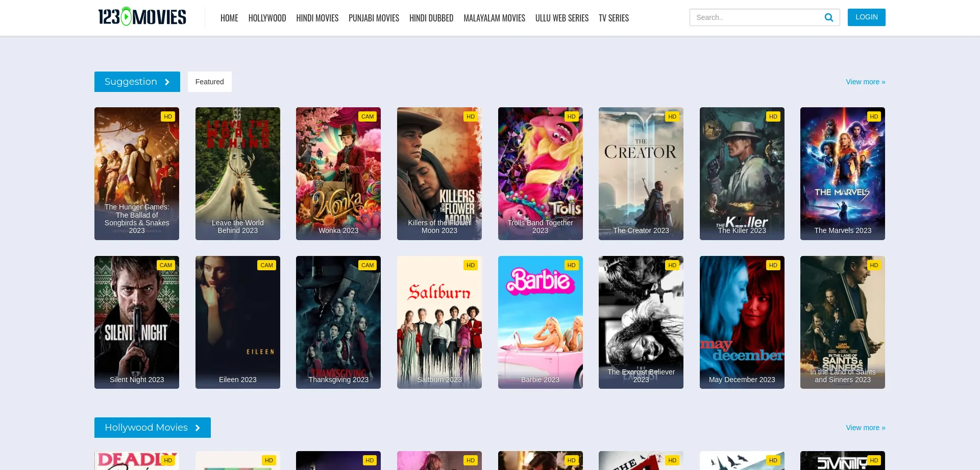Open The Hunger Games Songbirds & Snakes poster
This screenshot has width=980, height=470.
point(137,174)
